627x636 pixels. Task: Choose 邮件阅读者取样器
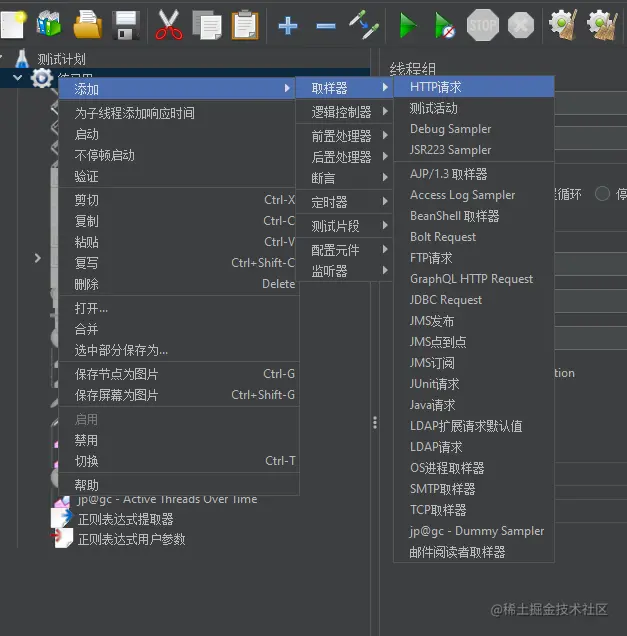[x=474, y=552]
